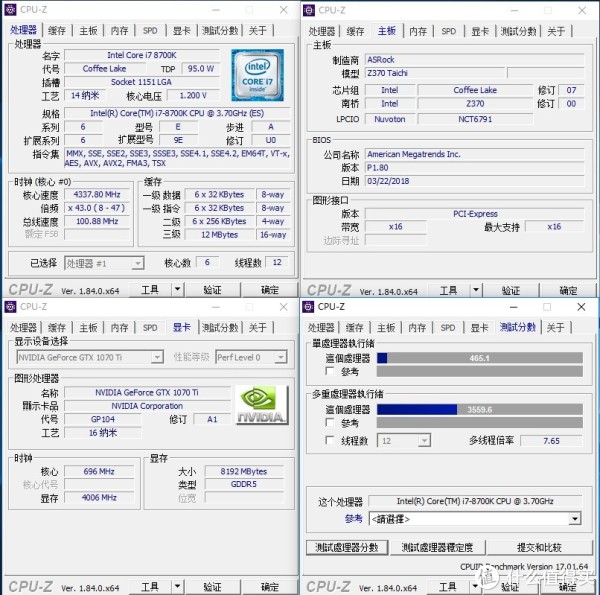Close the mainboard CPU-Z window

pos(582,10)
